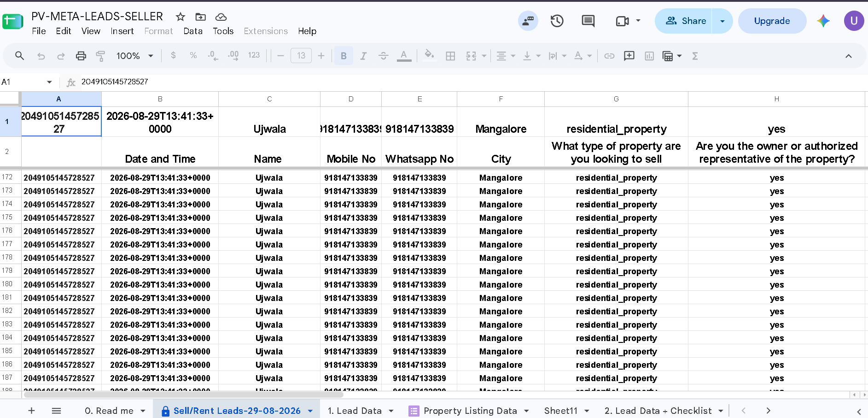Open number format 123 menu

[254, 55]
